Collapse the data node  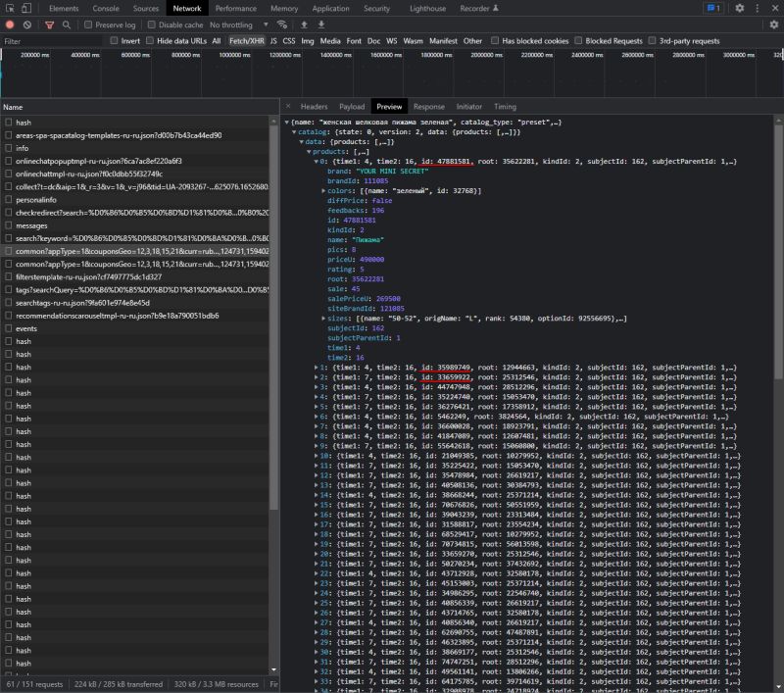[x=302, y=142]
